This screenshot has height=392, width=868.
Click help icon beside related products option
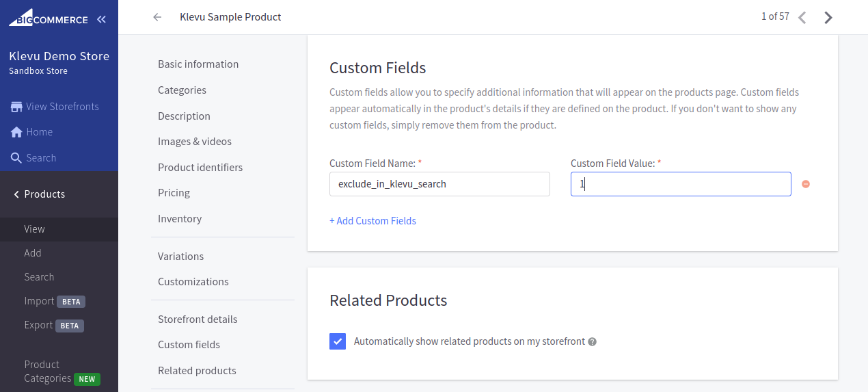(x=593, y=342)
